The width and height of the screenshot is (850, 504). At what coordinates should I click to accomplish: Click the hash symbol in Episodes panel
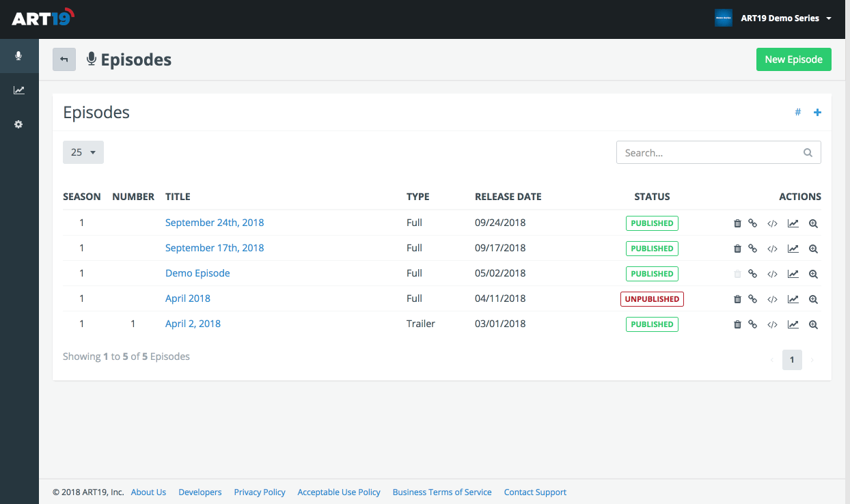coord(797,113)
